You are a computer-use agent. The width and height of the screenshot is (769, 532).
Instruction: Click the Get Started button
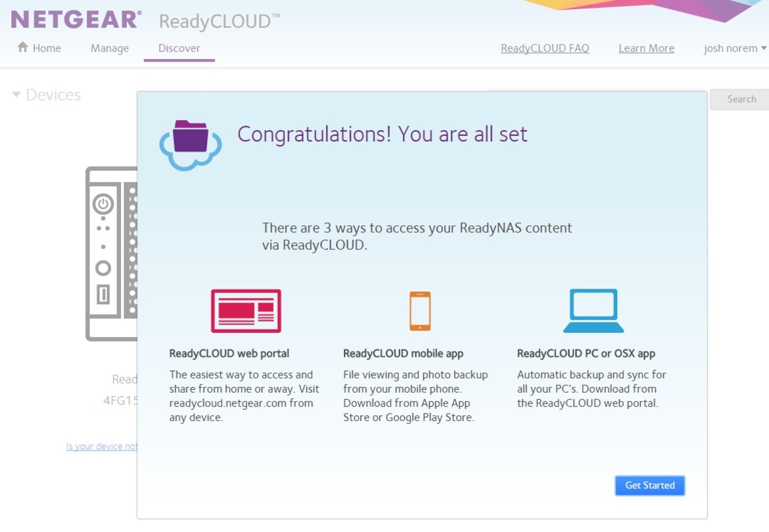[x=650, y=485]
